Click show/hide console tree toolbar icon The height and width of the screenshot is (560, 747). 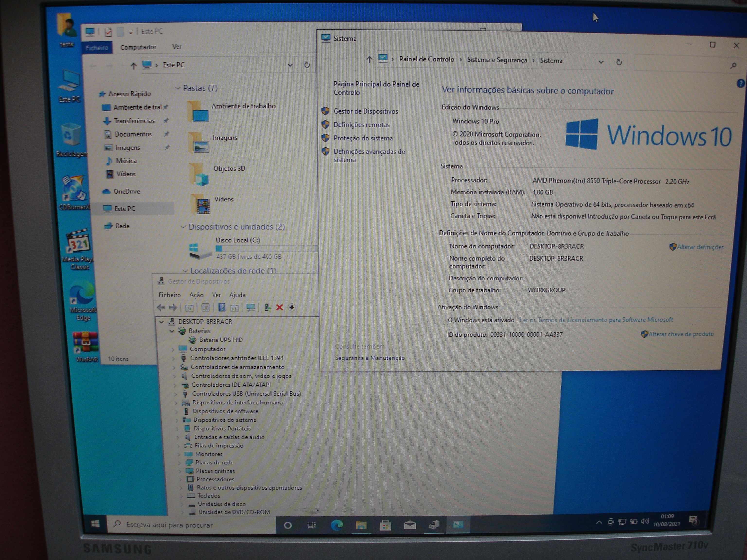coord(189,307)
